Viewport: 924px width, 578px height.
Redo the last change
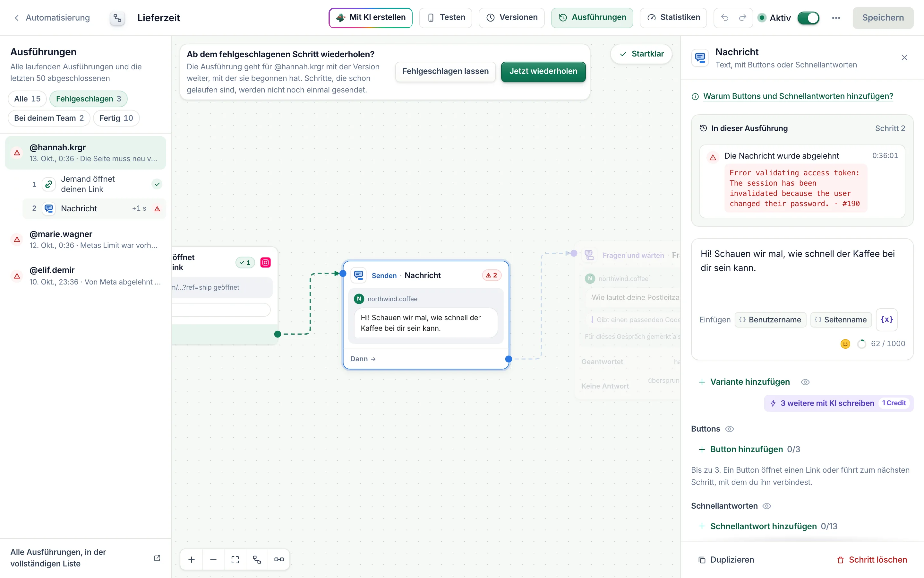click(x=743, y=18)
